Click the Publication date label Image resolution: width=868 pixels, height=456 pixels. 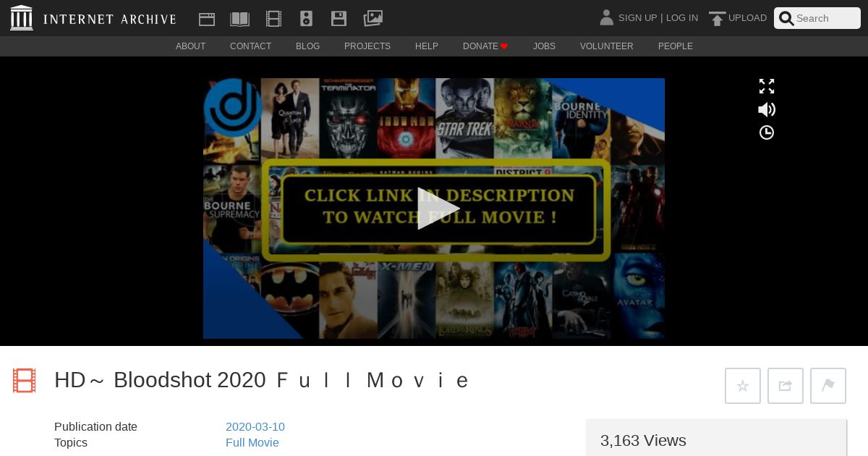(95, 427)
